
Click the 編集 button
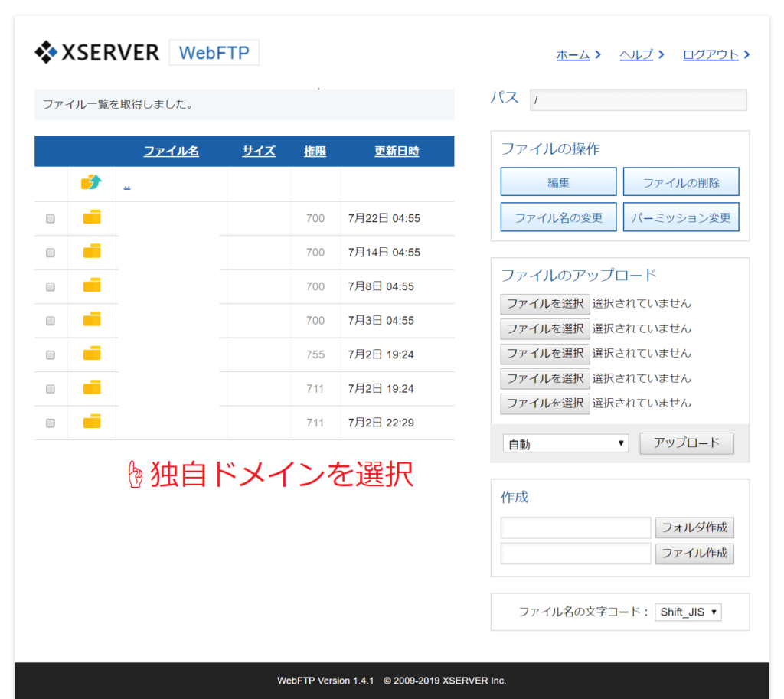tap(558, 181)
